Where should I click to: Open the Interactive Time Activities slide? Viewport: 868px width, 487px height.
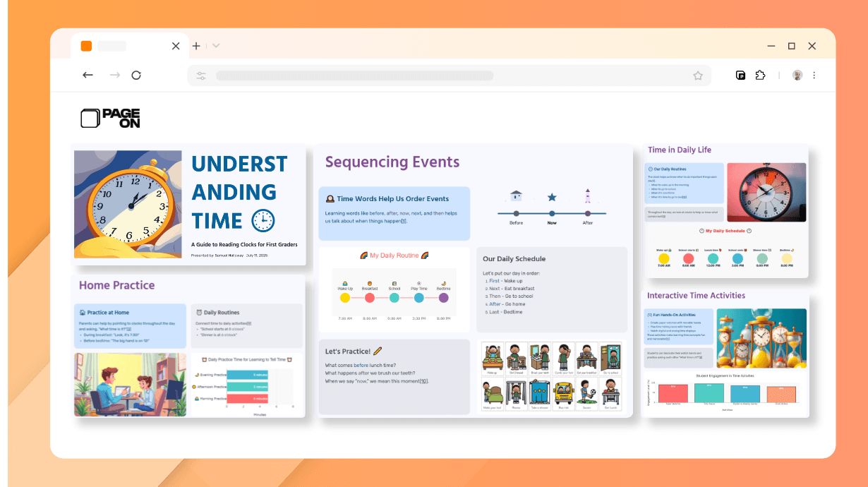(x=725, y=351)
